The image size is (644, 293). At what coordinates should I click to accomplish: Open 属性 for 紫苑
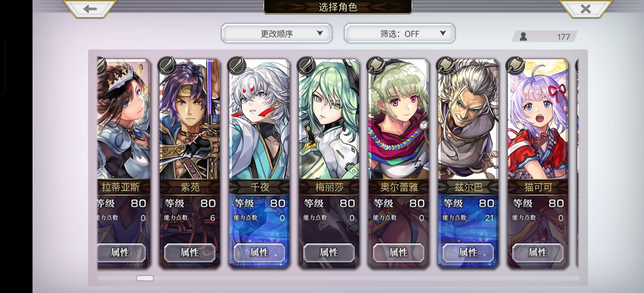tap(190, 253)
